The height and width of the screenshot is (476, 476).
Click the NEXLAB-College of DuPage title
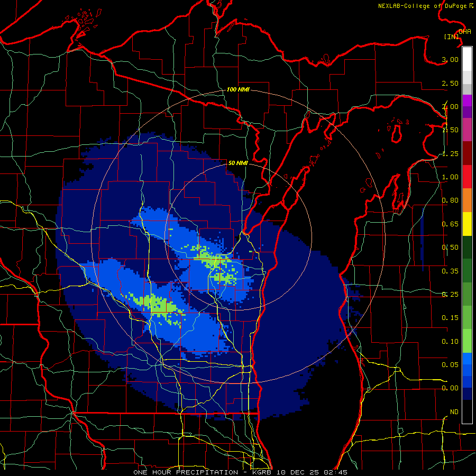[426, 6]
